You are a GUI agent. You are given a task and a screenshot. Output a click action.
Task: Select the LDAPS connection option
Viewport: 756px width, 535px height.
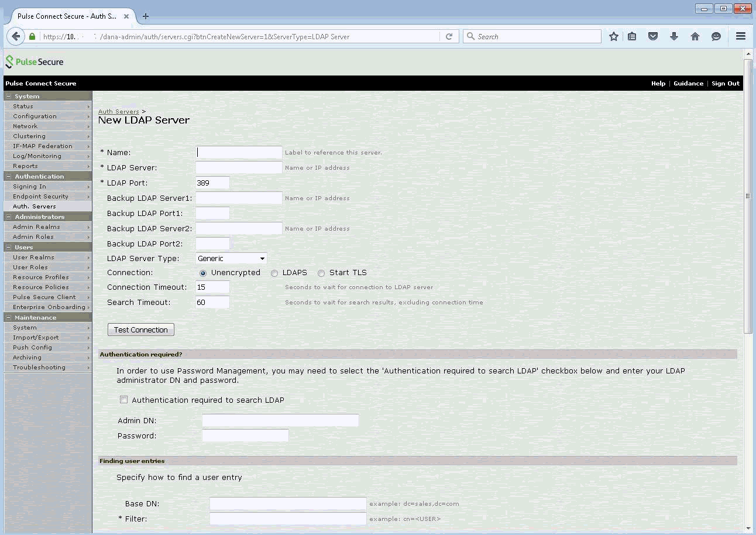pyautogui.click(x=274, y=273)
